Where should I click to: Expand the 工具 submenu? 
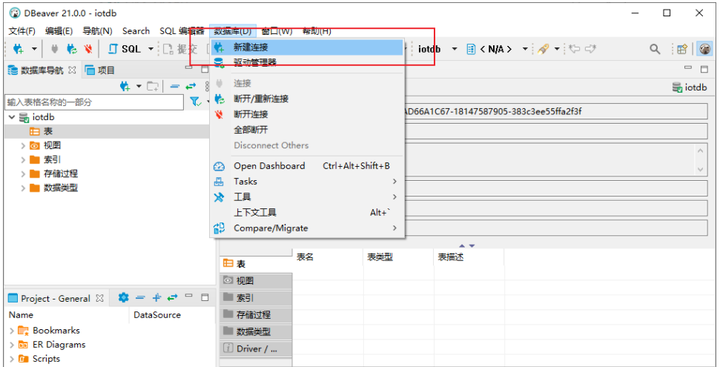coord(307,197)
